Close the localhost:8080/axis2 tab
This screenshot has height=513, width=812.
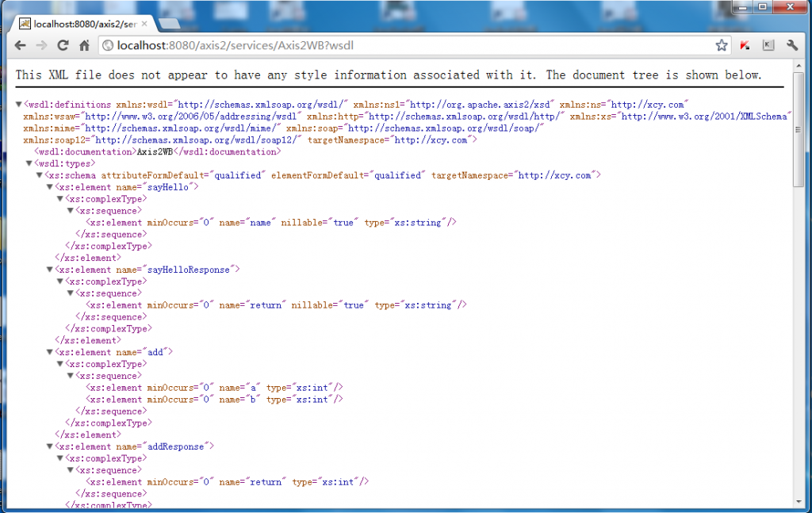pyautogui.click(x=144, y=24)
